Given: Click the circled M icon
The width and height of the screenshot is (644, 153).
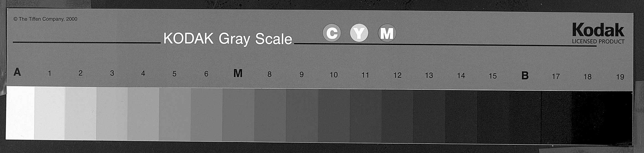Looking at the screenshot, I should coord(387,33).
